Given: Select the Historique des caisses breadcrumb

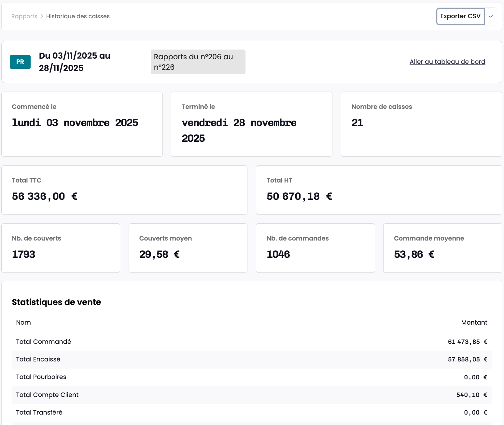Looking at the screenshot, I should click(78, 16).
